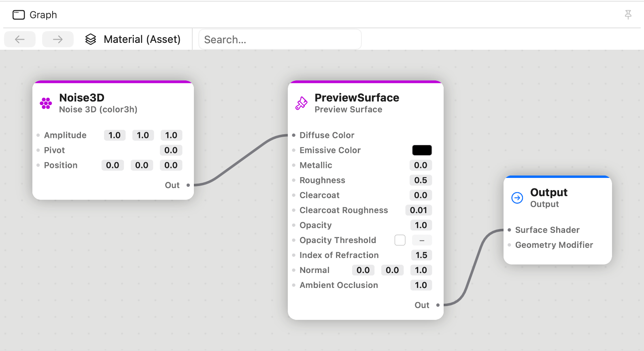Screen dimensions: 644x351
Task: Click the PreviewSurface paintbrush icon
Action: point(301,103)
